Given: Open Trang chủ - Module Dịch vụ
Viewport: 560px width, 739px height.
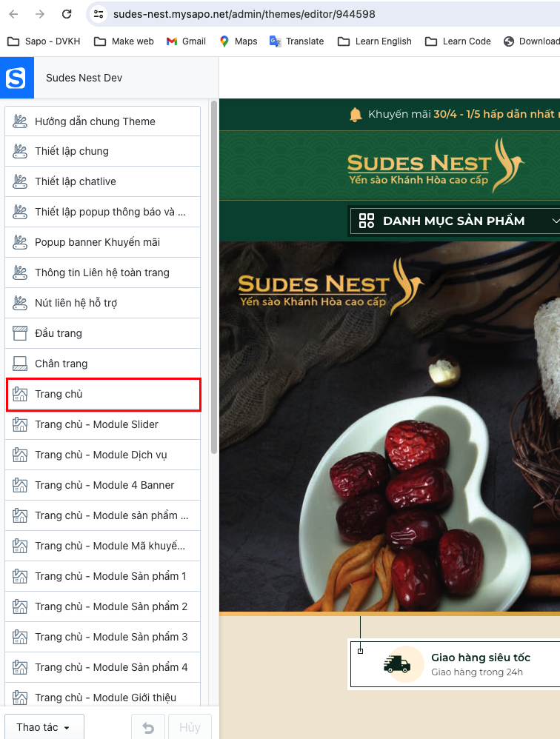Looking at the screenshot, I should tap(103, 455).
